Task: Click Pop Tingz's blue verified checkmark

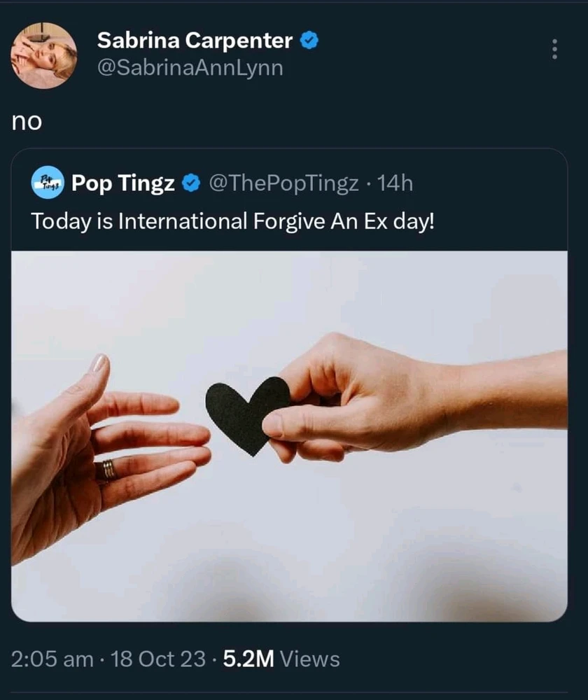Action: tap(190, 184)
